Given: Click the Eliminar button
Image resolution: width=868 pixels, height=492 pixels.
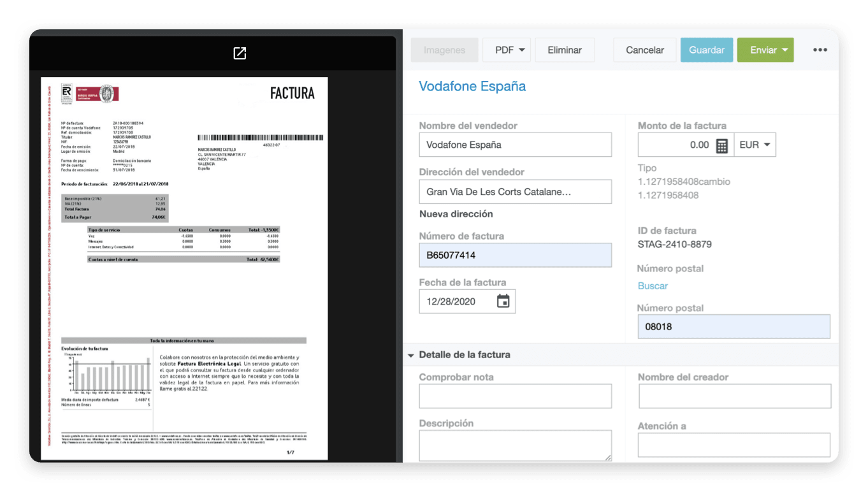Looking at the screenshot, I should pos(565,50).
